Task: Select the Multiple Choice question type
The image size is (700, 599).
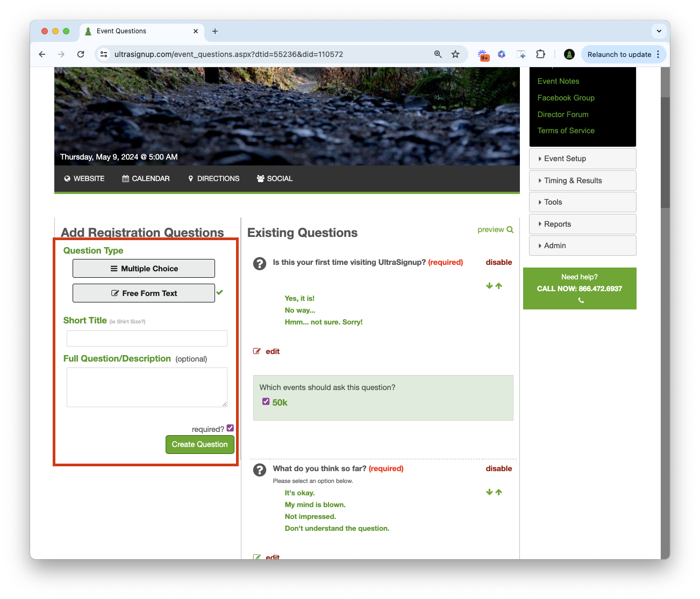Action: (x=144, y=269)
